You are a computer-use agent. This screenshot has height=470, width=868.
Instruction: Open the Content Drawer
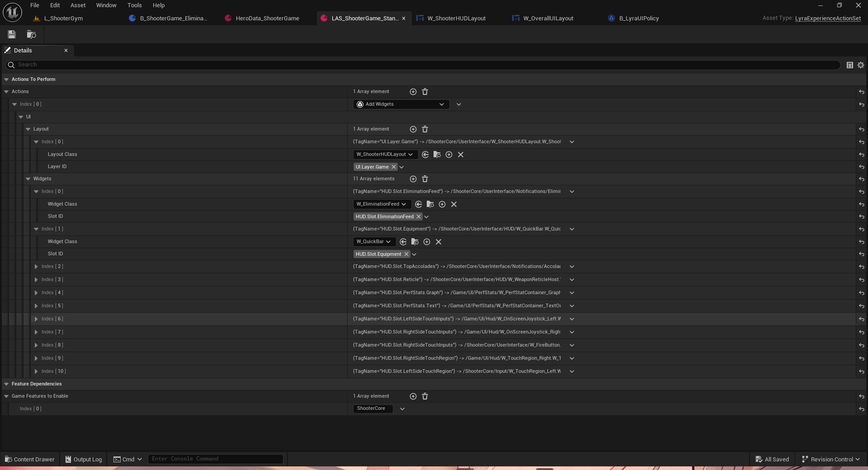coord(29,459)
